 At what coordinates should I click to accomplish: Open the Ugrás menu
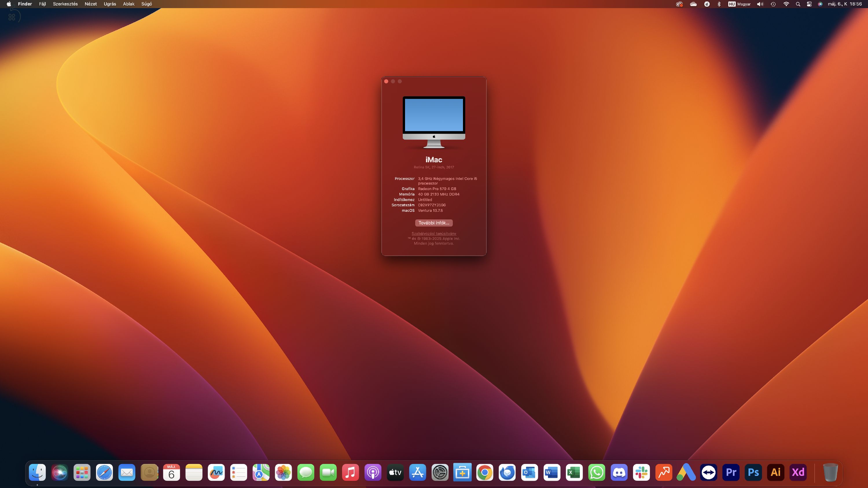pyautogui.click(x=110, y=4)
